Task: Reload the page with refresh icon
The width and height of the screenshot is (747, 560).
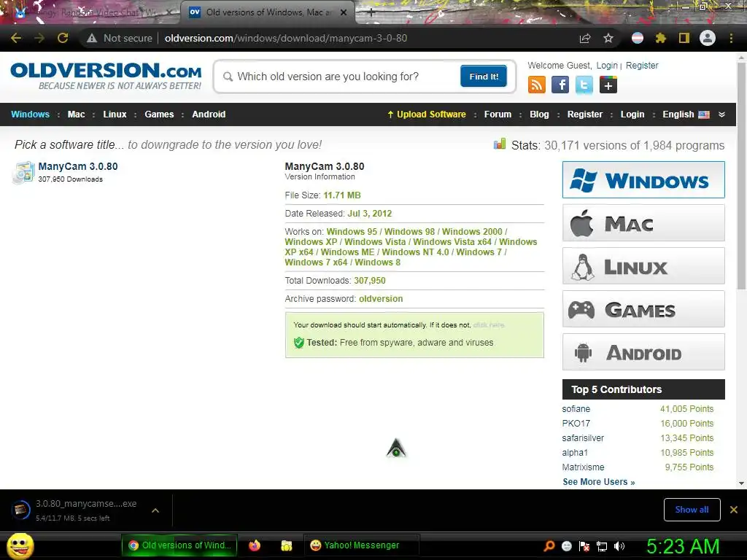Action: click(x=63, y=38)
